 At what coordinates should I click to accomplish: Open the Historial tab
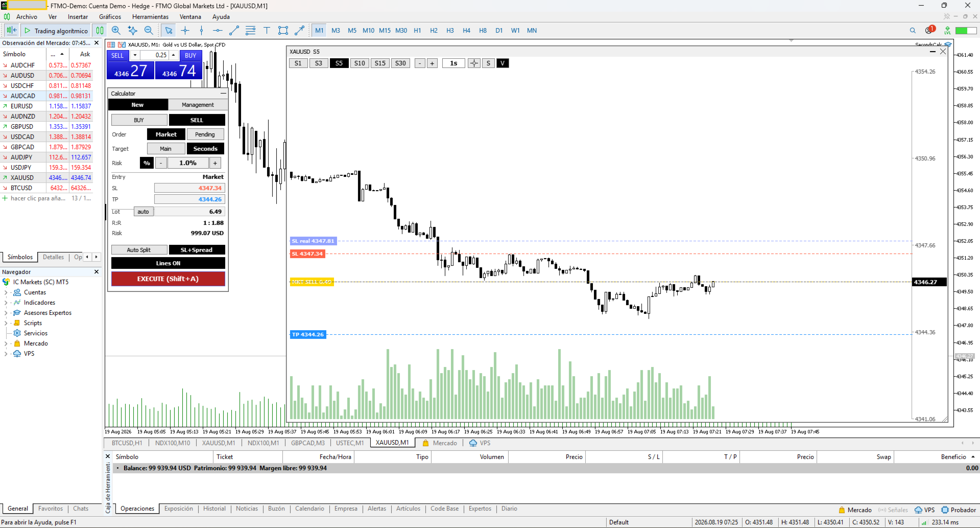(x=214, y=509)
